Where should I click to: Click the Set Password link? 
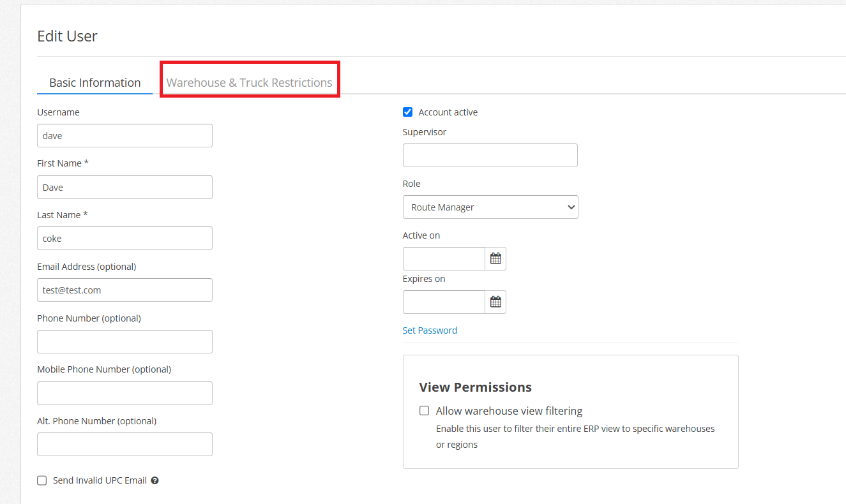(430, 330)
